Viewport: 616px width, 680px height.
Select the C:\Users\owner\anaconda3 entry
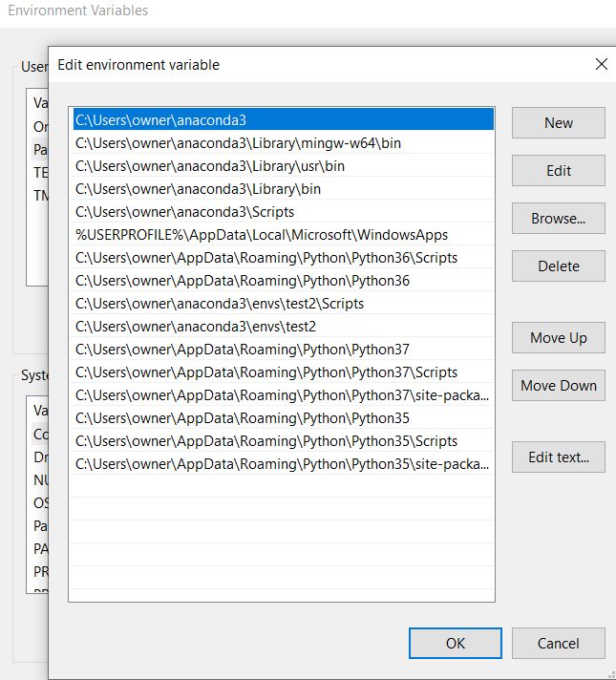(284, 119)
